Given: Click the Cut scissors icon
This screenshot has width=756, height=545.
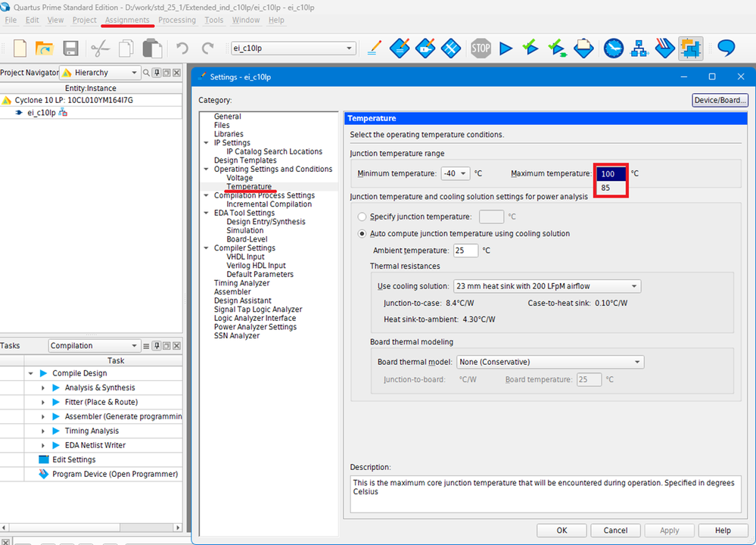Looking at the screenshot, I should (100, 48).
